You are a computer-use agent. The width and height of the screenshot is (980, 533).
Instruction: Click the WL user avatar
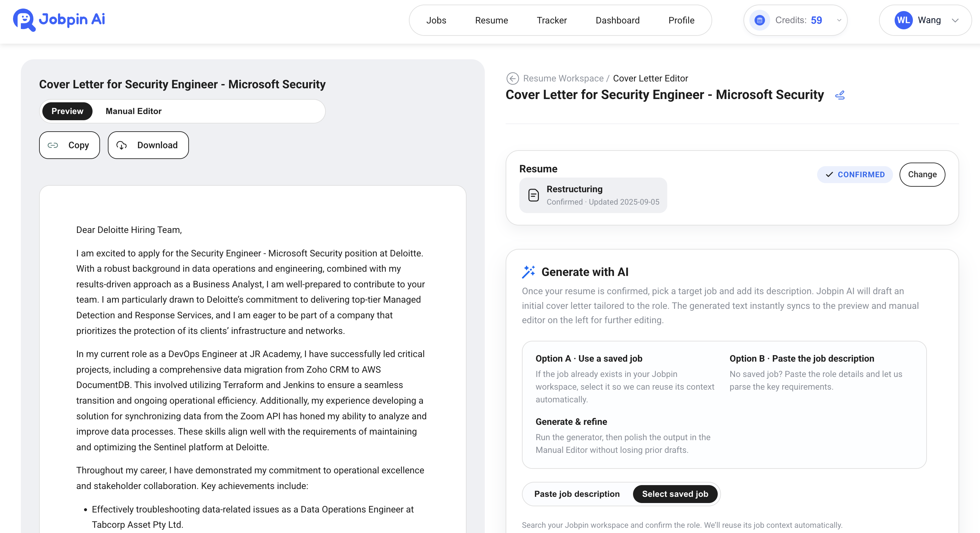click(x=903, y=20)
